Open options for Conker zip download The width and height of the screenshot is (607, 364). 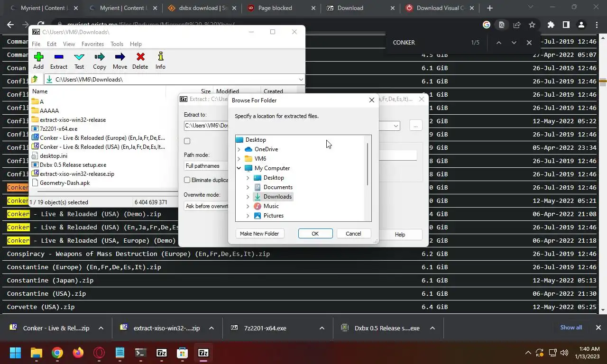pos(101,328)
